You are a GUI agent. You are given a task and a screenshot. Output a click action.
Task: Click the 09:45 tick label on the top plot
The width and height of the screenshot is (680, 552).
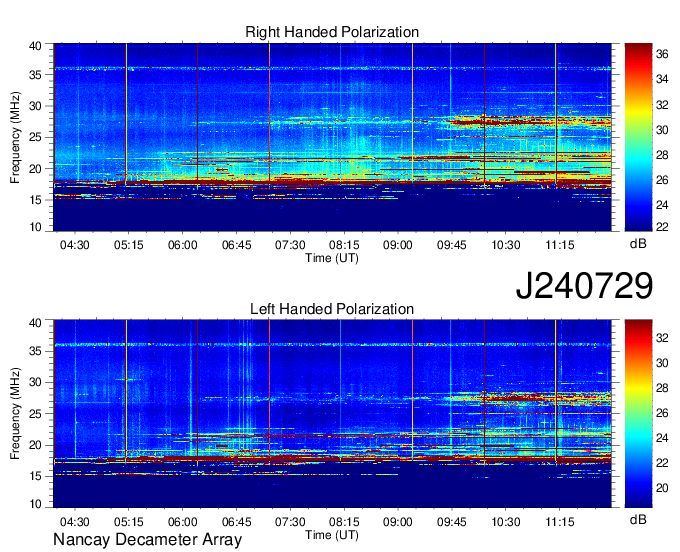[451, 245]
